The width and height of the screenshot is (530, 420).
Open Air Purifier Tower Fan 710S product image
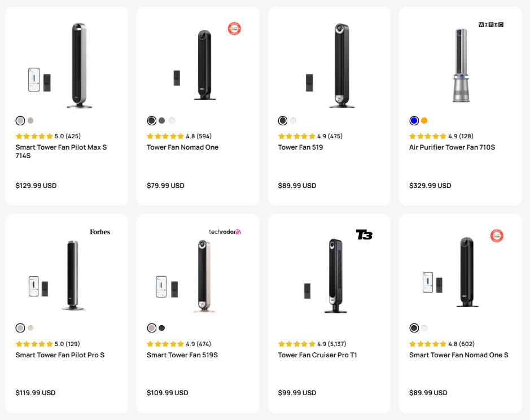coord(461,65)
